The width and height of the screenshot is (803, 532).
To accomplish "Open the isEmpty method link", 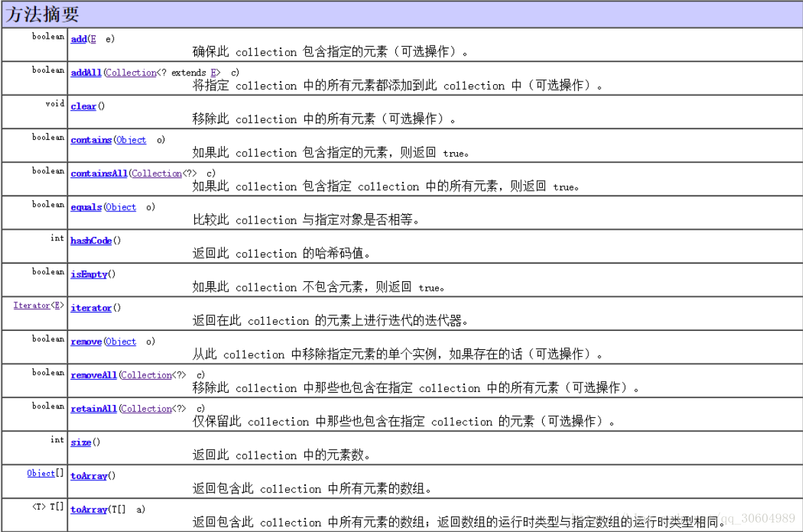I will point(89,274).
